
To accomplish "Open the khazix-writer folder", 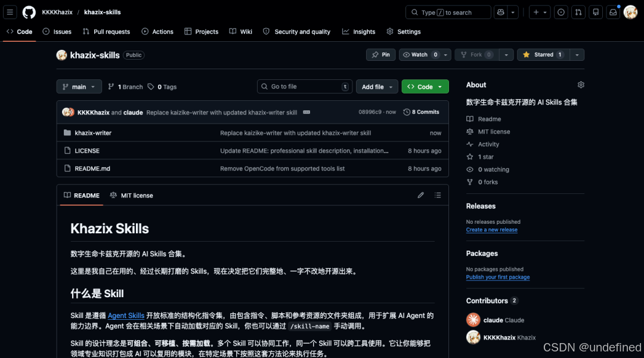I will pyautogui.click(x=93, y=133).
